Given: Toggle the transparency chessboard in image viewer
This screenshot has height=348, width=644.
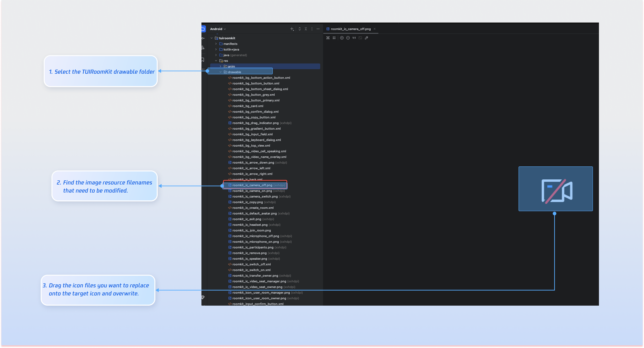Looking at the screenshot, I should pos(328,38).
